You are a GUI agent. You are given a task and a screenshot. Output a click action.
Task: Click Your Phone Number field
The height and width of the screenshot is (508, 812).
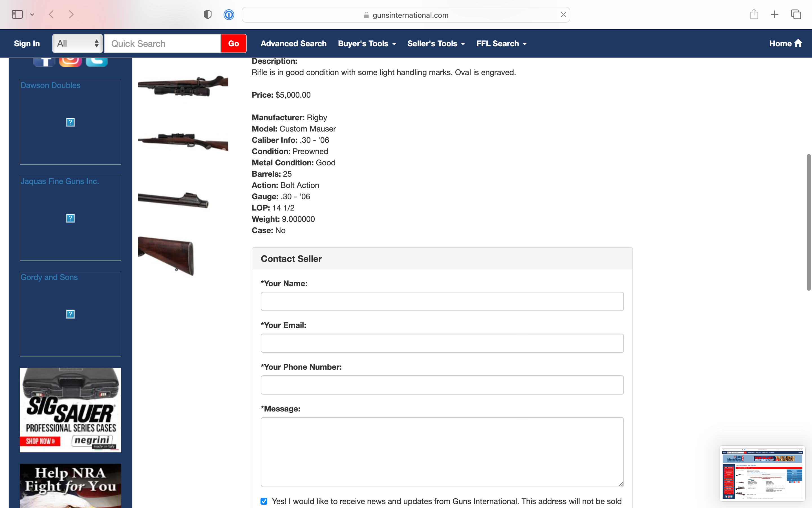442,385
